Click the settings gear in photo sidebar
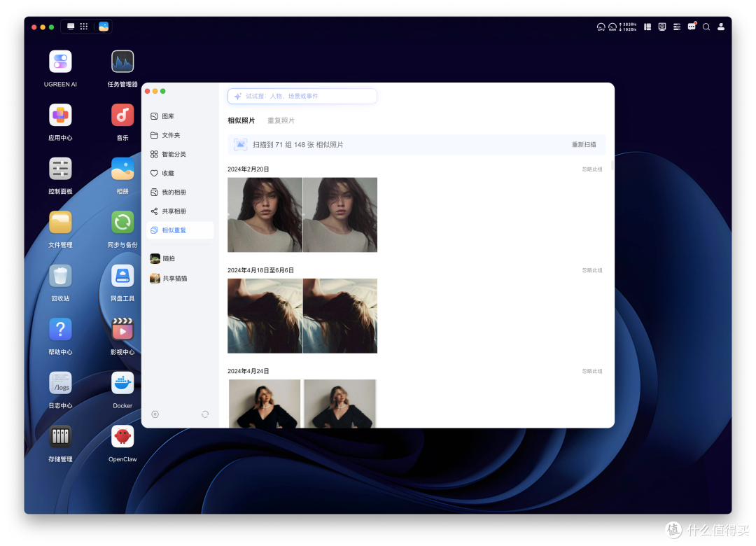 [155, 414]
